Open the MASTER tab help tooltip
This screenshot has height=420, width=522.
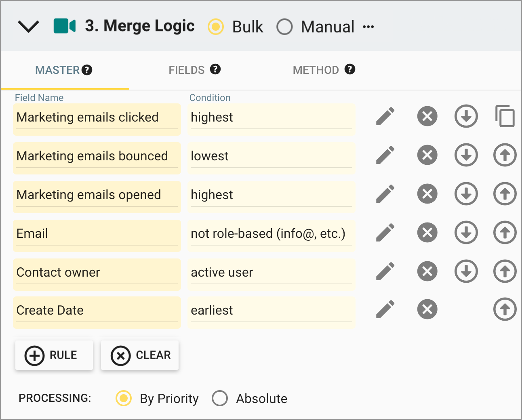[x=87, y=70]
